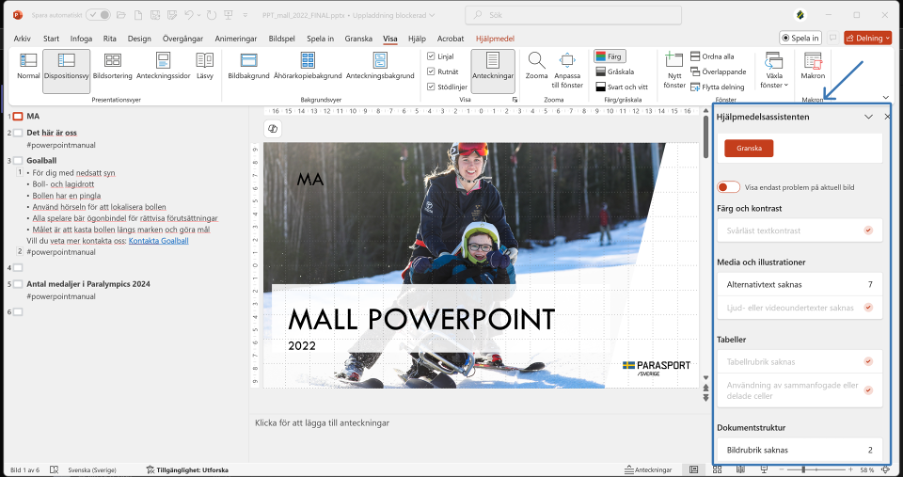Select the Goalball slide in outline
Screen dimensions: 904x478
point(42,161)
